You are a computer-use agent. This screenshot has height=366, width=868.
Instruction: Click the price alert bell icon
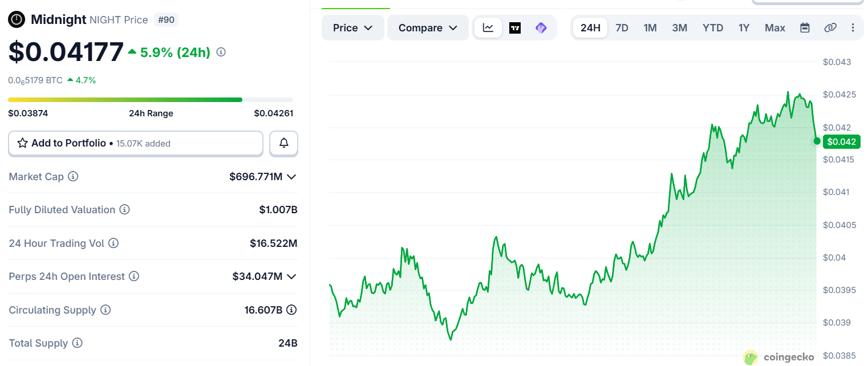coord(283,144)
